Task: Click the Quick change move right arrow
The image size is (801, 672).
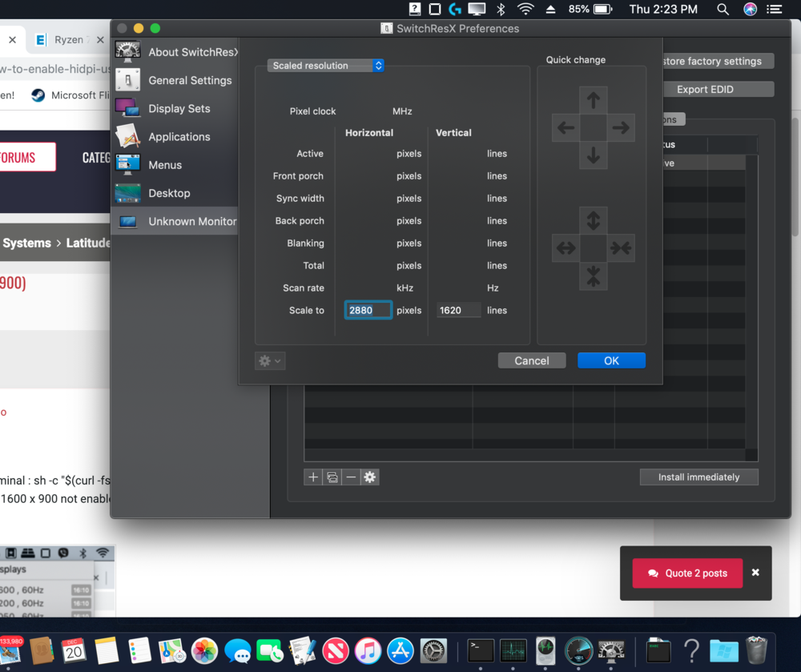Action: [x=621, y=127]
